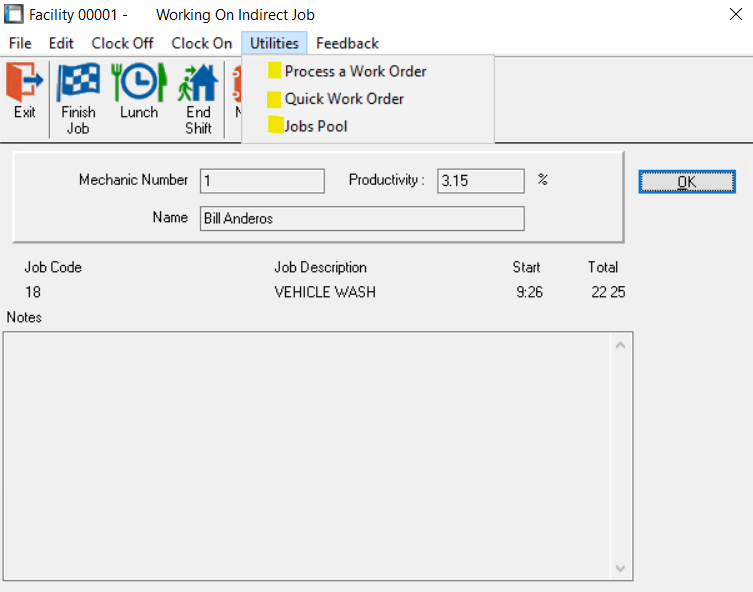Click yellow icon beside Process a Work Order
This screenshot has height=592, width=753.
(274, 71)
